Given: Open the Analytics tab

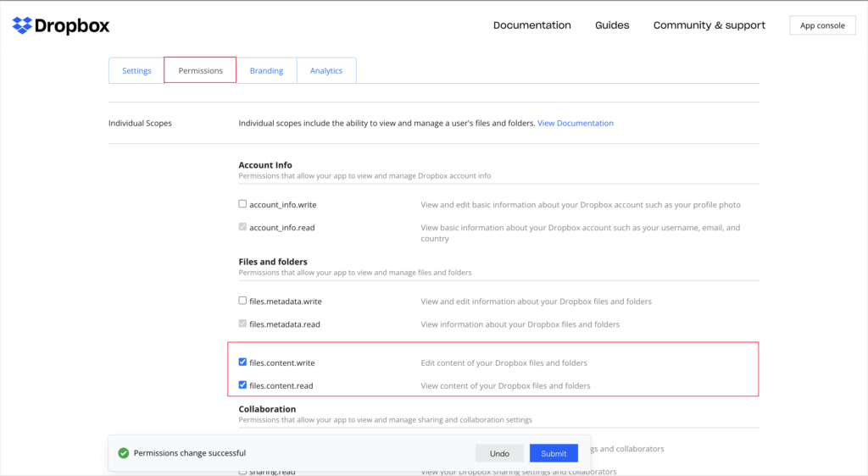Looking at the screenshot, I should [326, 71].
